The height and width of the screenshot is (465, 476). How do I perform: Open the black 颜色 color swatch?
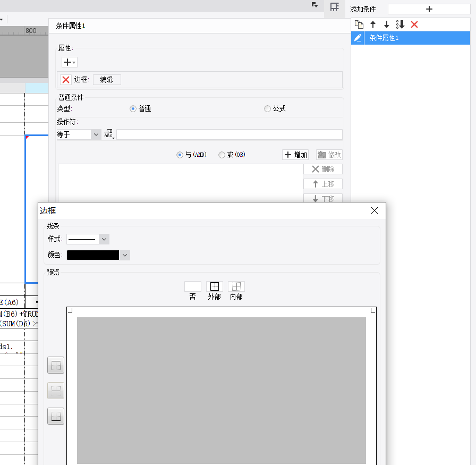93,255
